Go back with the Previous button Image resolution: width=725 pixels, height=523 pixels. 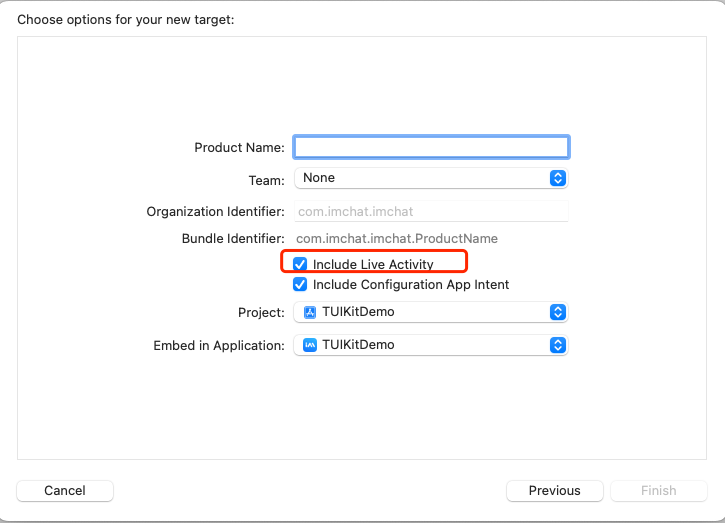pos(554,491)
